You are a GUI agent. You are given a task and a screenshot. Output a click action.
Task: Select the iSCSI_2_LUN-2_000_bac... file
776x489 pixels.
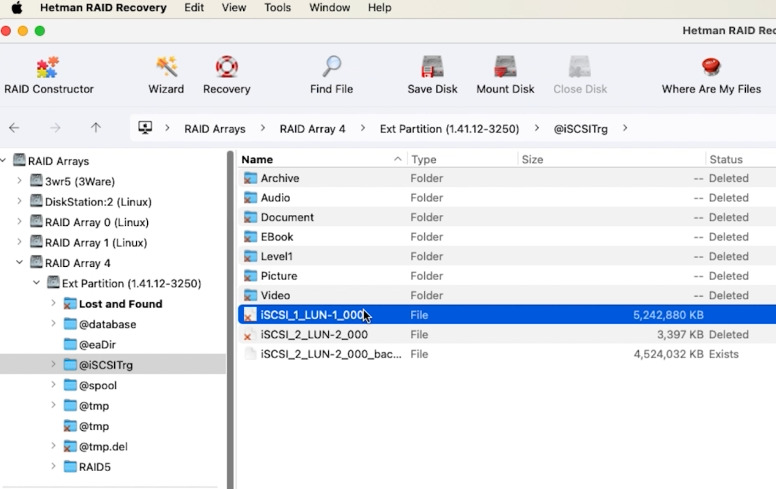[x=507, y=354]
